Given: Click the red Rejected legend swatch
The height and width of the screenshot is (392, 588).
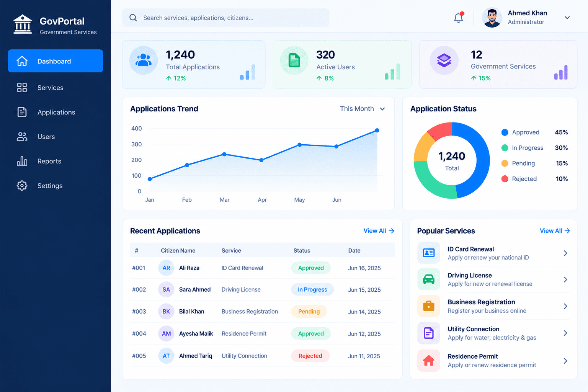Looking at the screenshot, I should (505, 179).
